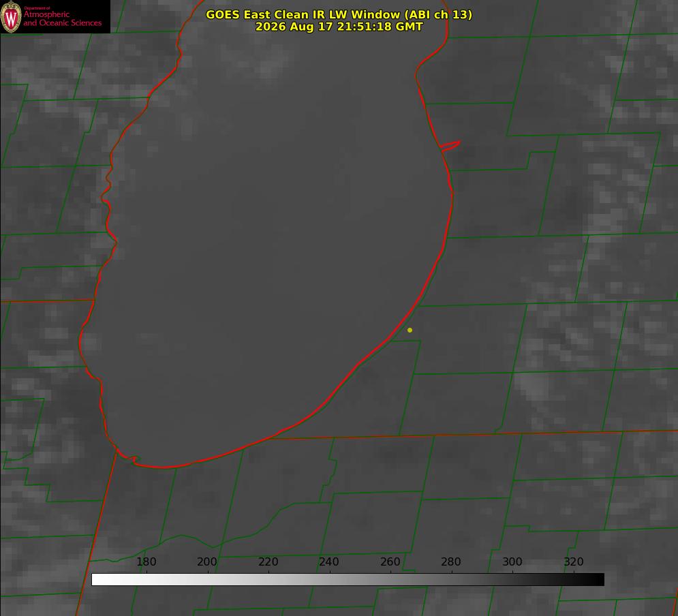Select the 200 colorbar tick label
Viewport: 678px width, 616px height.
(207, 562)
